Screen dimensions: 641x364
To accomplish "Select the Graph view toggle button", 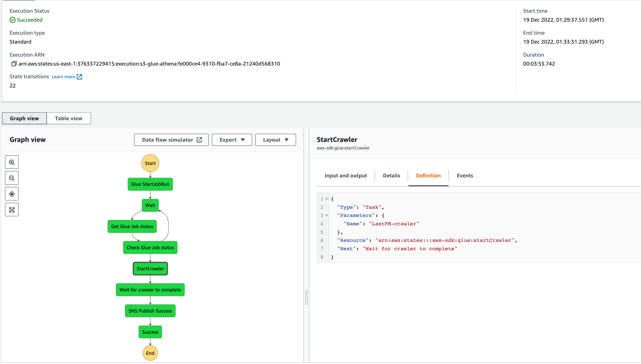I will [x=24, y=118].
